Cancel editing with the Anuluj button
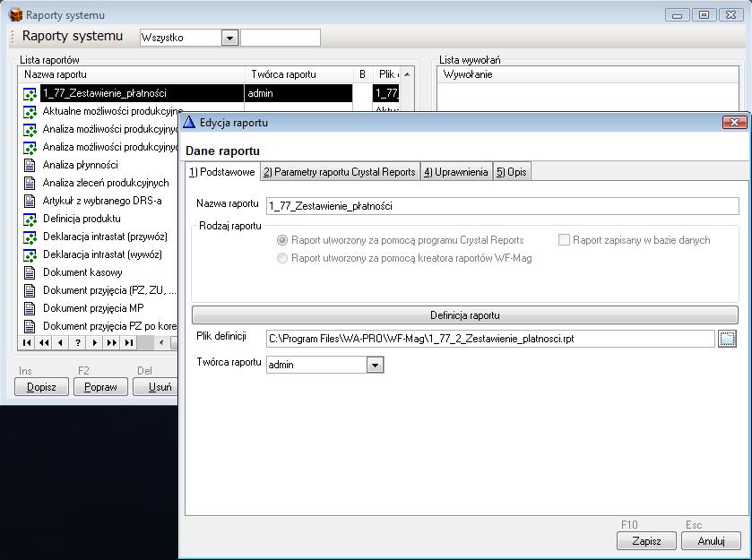 click(710, 541)
